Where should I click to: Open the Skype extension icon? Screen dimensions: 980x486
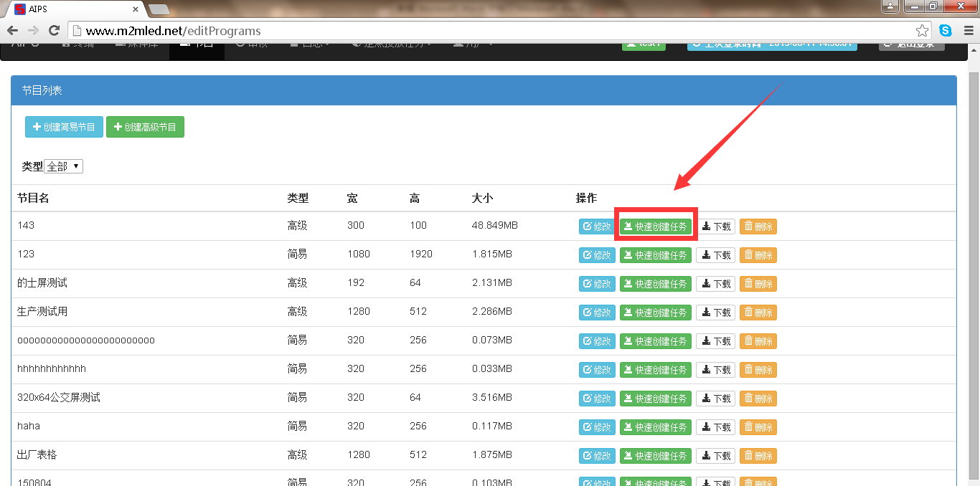(946, 31)
